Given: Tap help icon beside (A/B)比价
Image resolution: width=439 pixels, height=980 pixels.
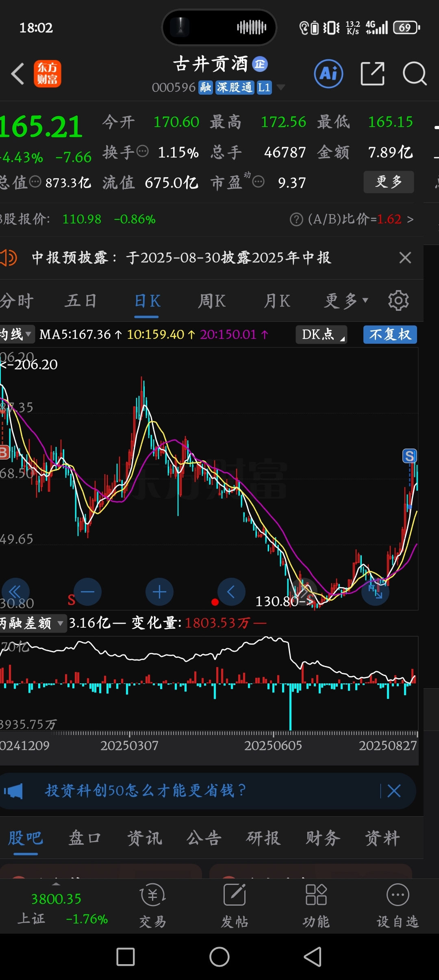Looking at the screenshot, I should (x=296, y=219).
